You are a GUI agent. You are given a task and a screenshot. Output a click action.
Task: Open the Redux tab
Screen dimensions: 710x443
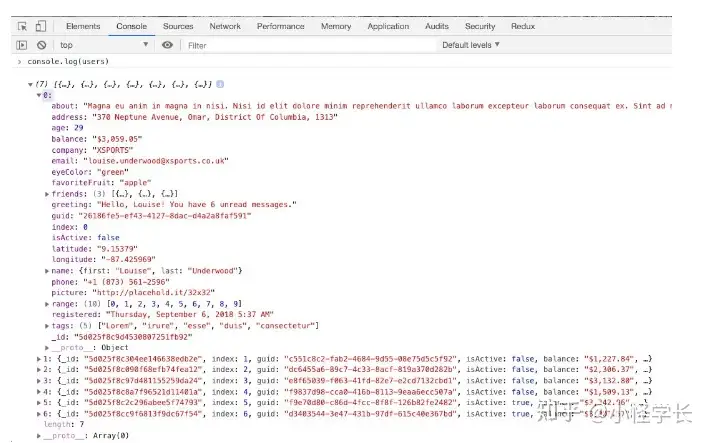(523, 26)
